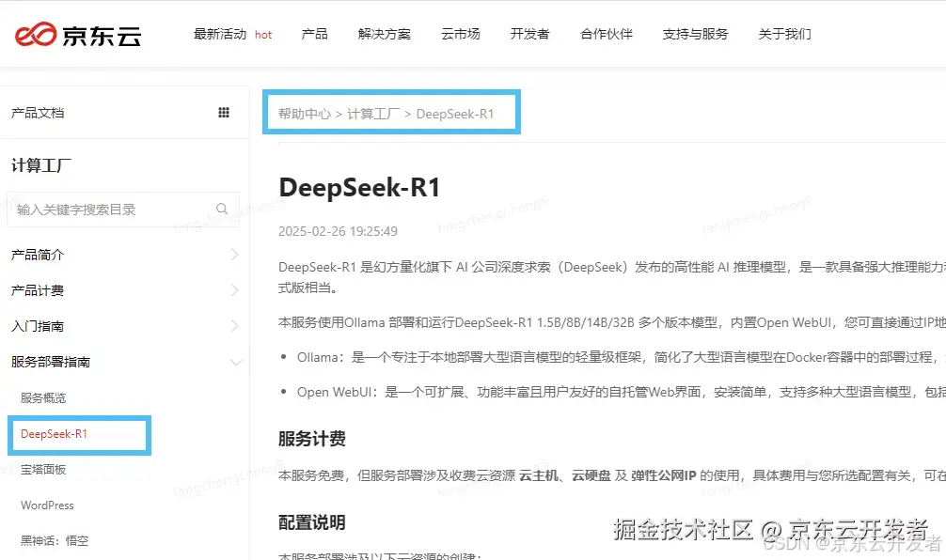The image size is (946, 560).
Task: Open the 开发者 menu
Action: (529, 35)
